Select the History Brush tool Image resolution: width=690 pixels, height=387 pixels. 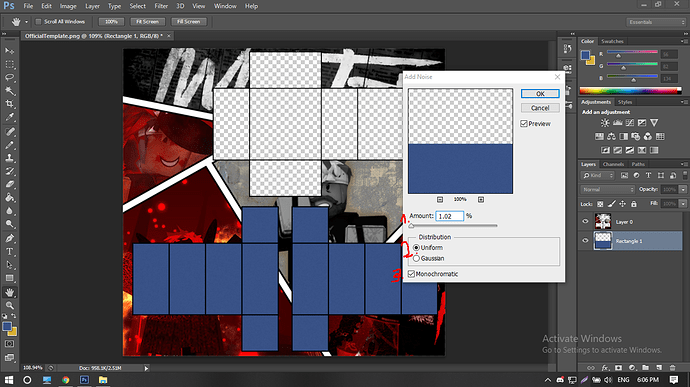(9, 171)
